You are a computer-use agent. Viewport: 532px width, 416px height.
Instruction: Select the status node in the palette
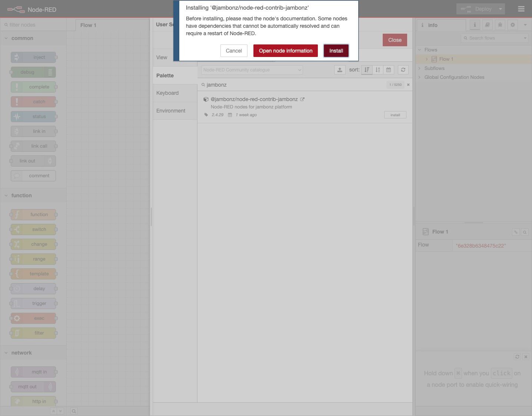[x=33, y=117]
